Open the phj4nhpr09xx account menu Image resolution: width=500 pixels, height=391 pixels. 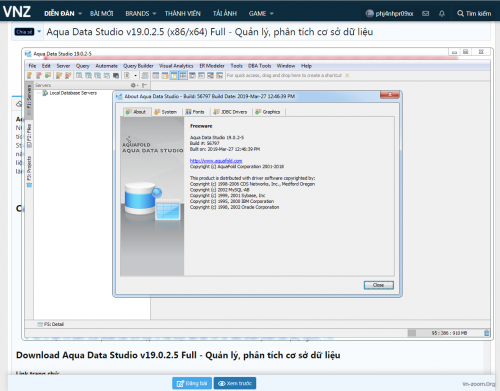point(390,14)
